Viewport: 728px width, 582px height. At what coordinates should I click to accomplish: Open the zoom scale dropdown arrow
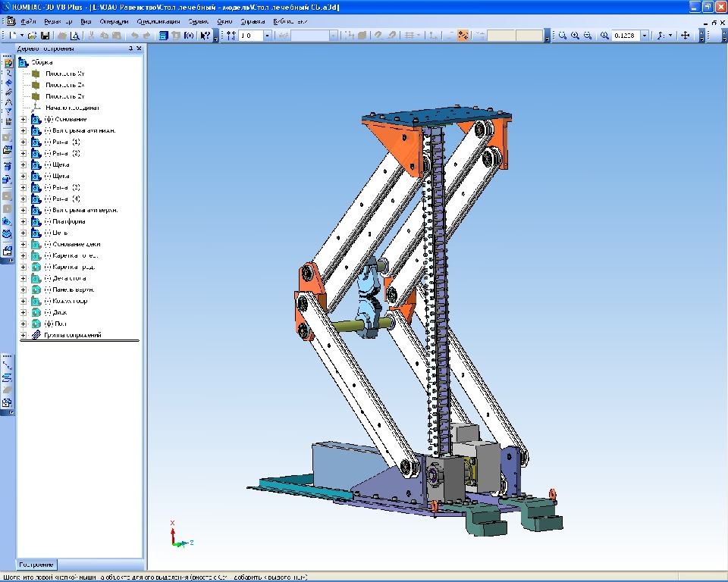click(x=644, y=36)
